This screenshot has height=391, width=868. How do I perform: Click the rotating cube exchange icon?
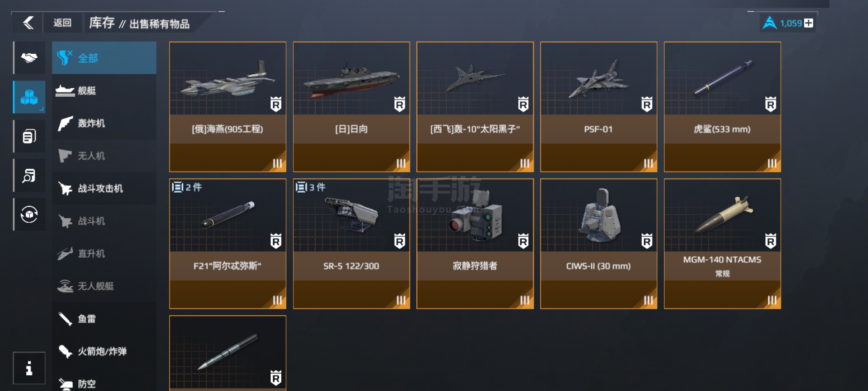point(29,214)
